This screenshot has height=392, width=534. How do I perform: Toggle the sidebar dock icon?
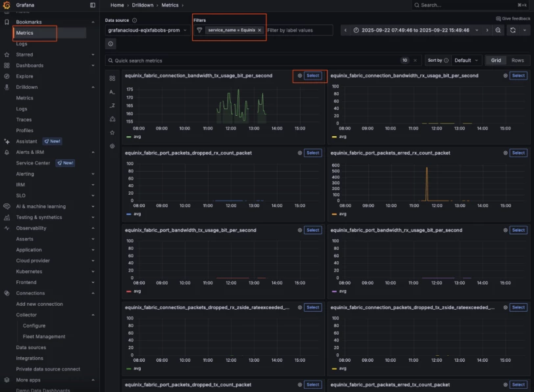point(93,5)
